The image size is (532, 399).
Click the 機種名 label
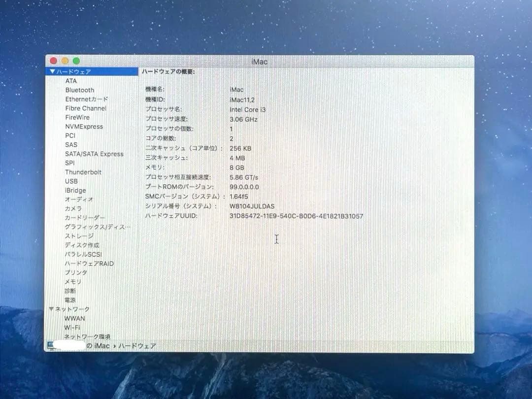(x=155, y=89)
